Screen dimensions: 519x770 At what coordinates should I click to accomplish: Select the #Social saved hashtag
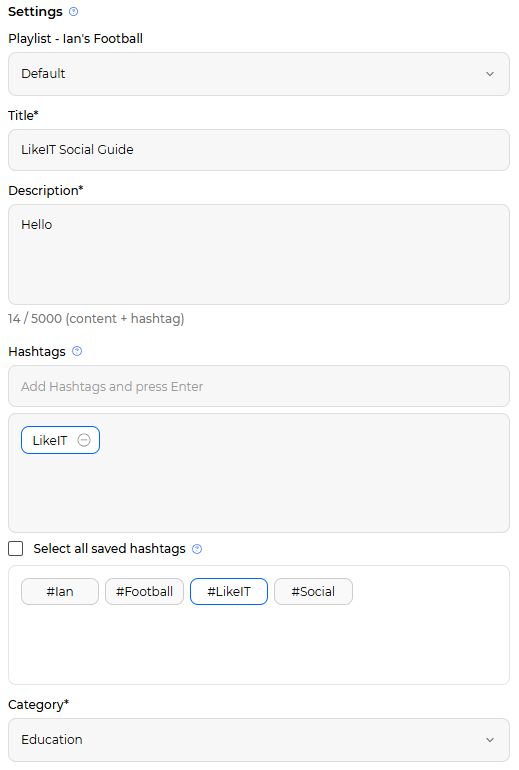coord(313,591)
